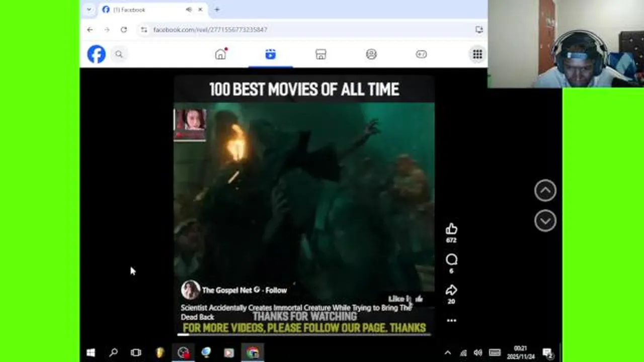Close the Facebook browser tab
Screen dimensions: 644x362
click(x=200, y=10)
